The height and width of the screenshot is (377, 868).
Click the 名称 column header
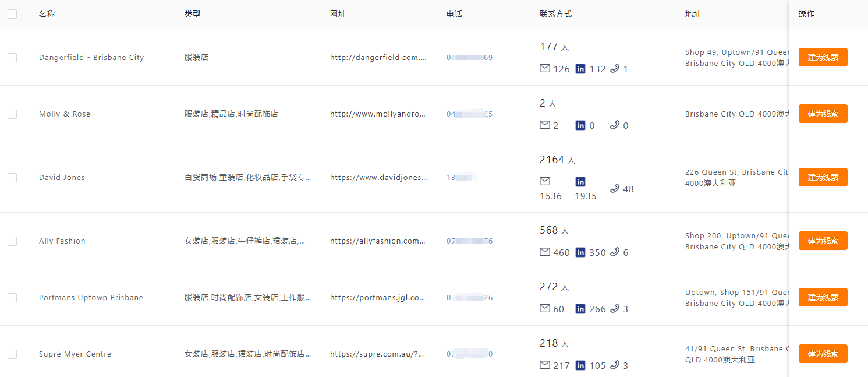tap(47, 14)
